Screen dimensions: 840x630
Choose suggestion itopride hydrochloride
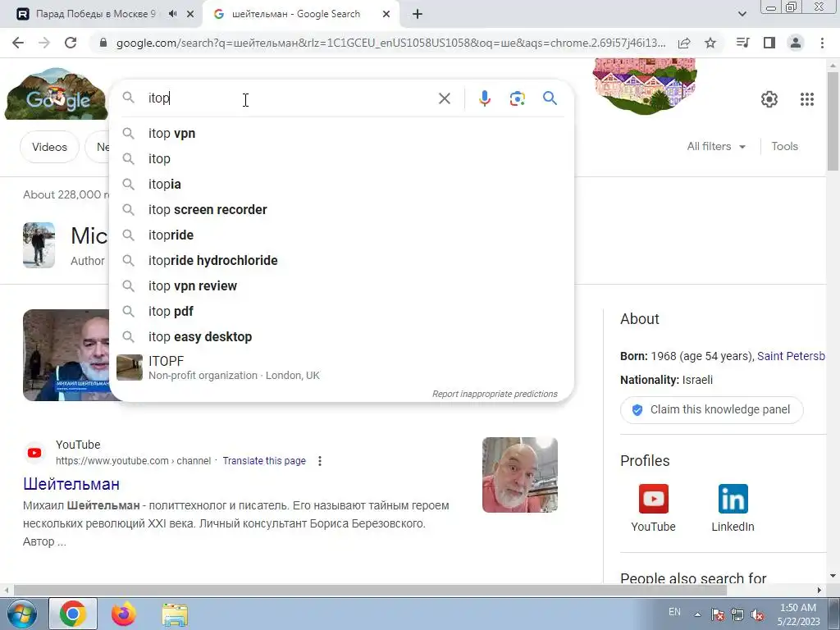(340, 260)
